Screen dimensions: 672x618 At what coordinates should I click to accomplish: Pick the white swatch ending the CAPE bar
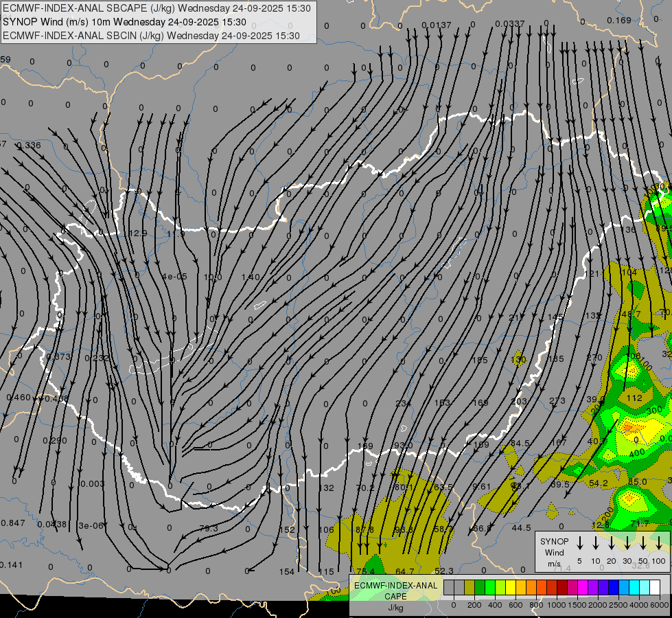[655, 588]
